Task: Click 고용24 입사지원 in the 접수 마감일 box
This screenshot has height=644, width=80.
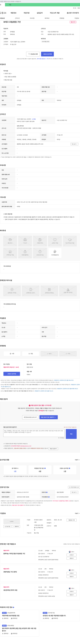Action: (12, 374)
